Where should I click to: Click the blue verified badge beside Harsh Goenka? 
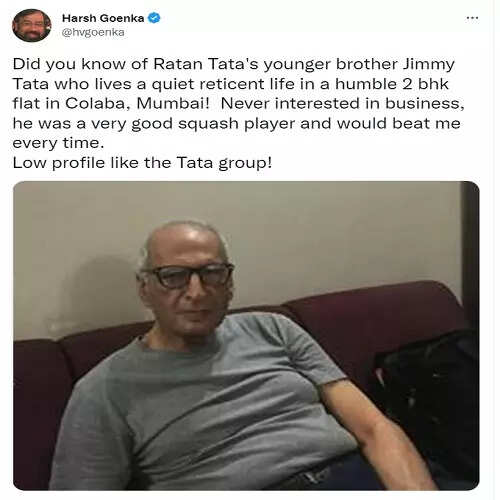click(154, 18)
